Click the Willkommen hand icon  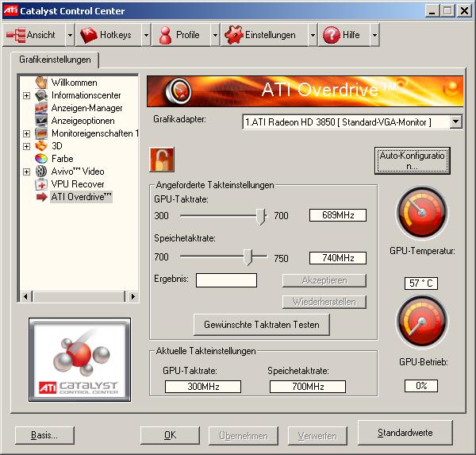[x=41, y=83]
